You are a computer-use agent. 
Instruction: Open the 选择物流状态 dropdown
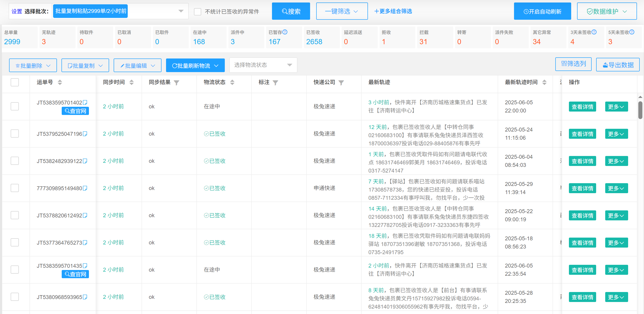263,65
